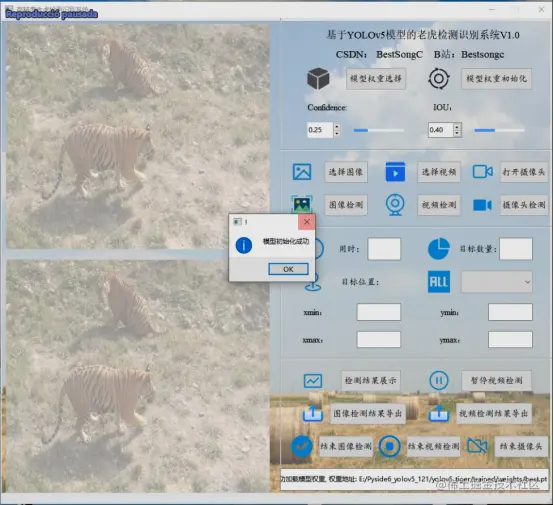Click the Confidence 0.25 spin box field
The height and width of the screenshot is (505, 554).
(320, 130)
